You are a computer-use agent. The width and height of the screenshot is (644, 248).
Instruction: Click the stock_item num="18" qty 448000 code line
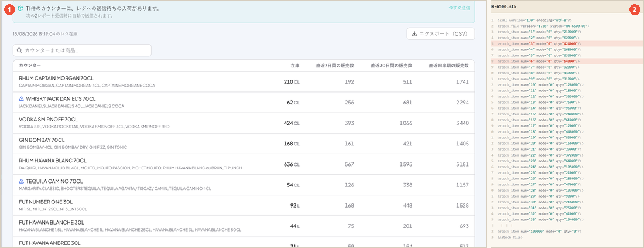(540, 131)
